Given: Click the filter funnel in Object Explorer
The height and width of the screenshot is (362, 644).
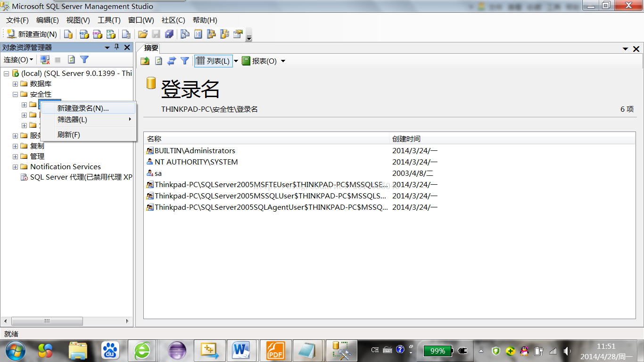Looking at the screenshot, I should point(84,59).
